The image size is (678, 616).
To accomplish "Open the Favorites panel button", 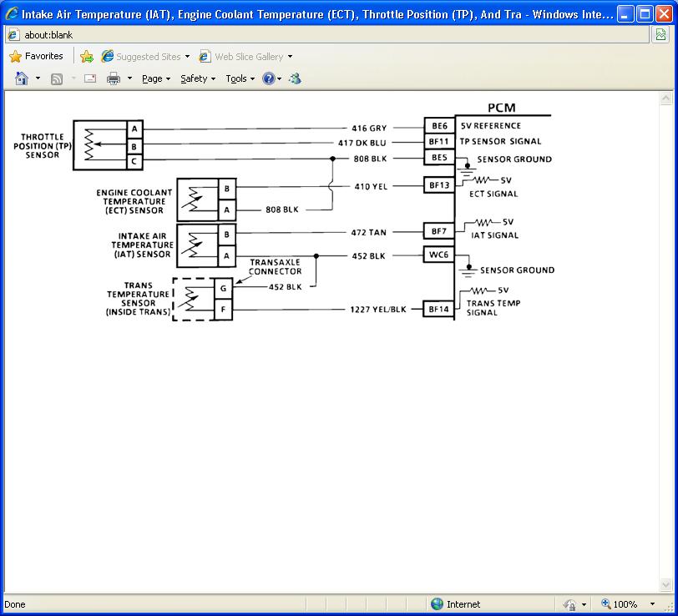I will tap(36, 57).
